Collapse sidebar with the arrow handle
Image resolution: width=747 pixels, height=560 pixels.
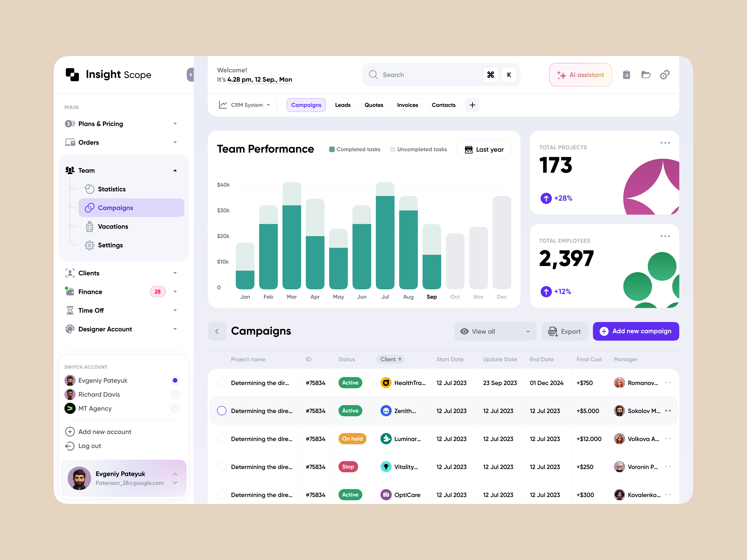190,75
